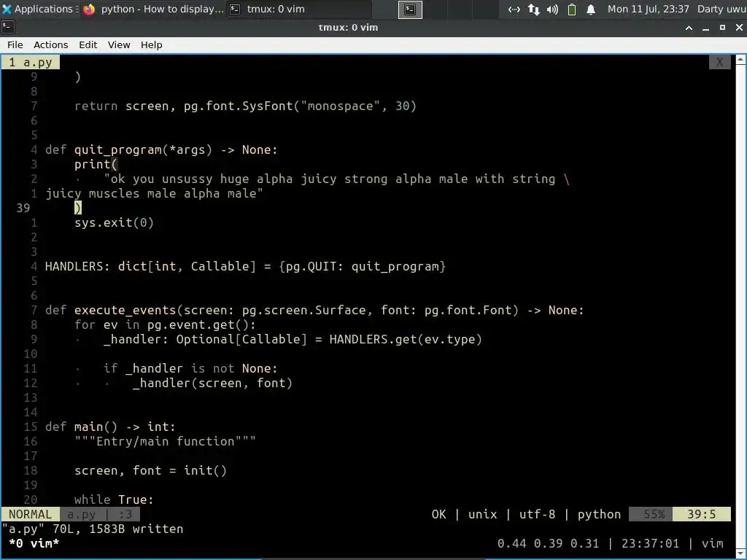
Task: Click the highlighted closing parenthesis on line 39
Action: click(x=78, y=208)
